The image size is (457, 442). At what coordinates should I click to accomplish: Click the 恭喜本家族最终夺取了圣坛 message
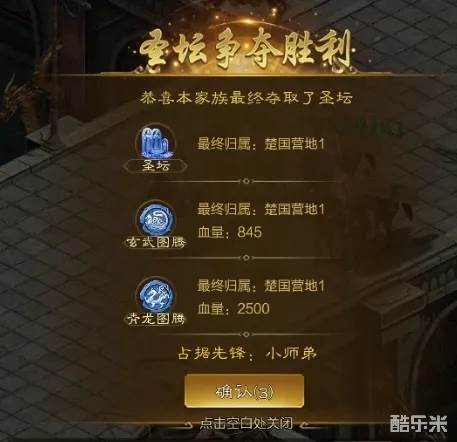tap(246, 98)
